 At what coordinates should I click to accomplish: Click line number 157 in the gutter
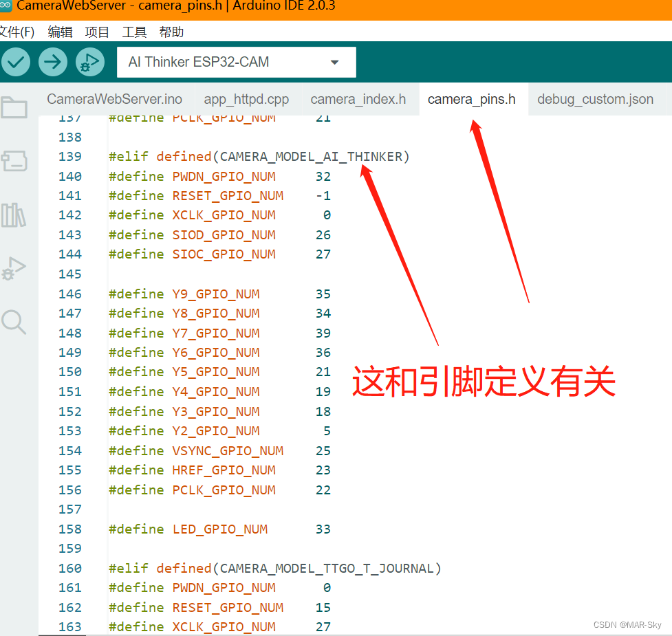click(70, 509)
